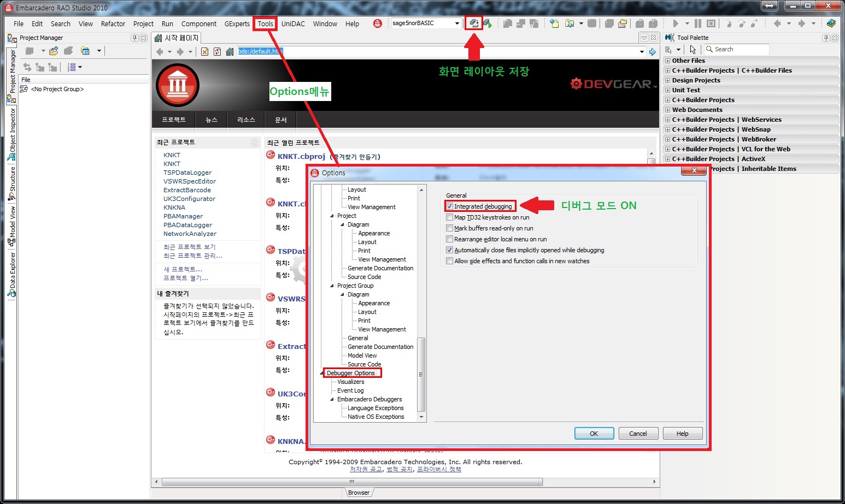Viewport: 845px width, 504px height.
Task: Click the home icon beside the address bar
Action: pos(230,52)
